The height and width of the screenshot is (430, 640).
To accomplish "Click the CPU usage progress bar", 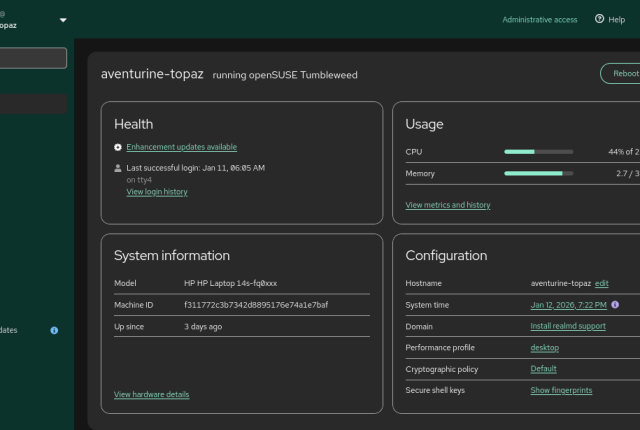I will pos(539,152).
